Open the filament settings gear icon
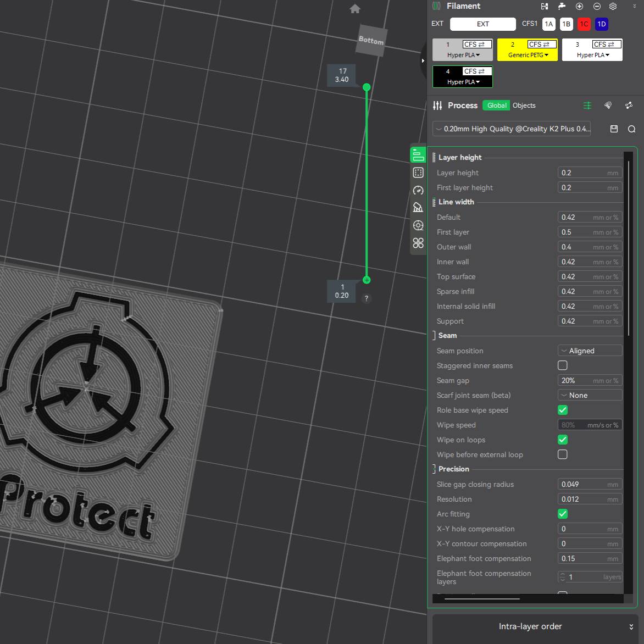The width and height of the screenshot is (644, 644). [613, 6]
